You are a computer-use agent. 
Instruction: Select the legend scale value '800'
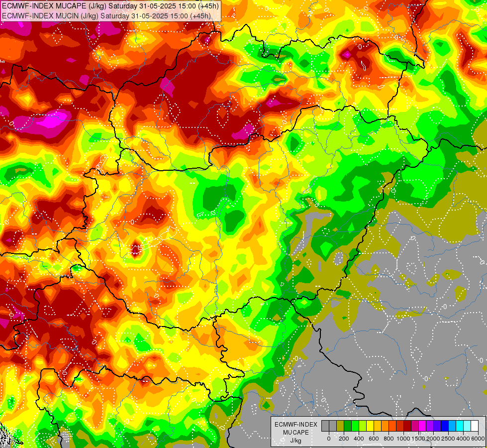click(389, 439)
